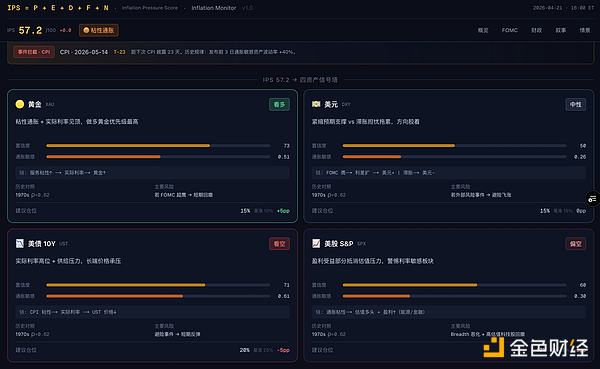The image size is (600, 369).
Task: Click the 20% position on the 美债 10Y card
Action: coord(245,350)
